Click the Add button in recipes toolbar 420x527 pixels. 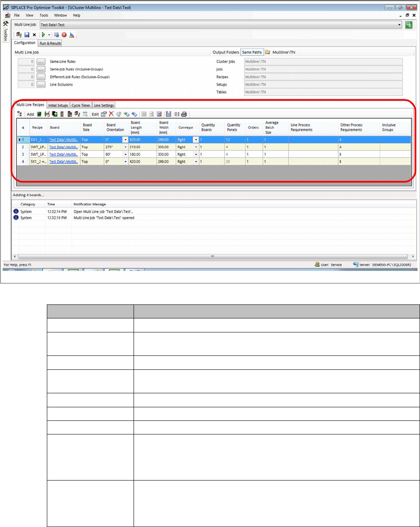[30, 114]
